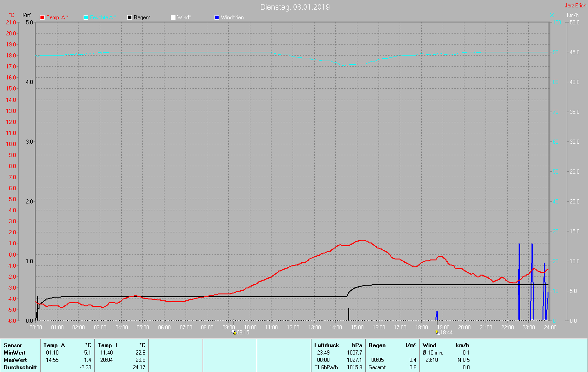Image resolution: width=588 pixels, height=372 pixels.
Task: Click the Temp. I. column header
Action: pyautogui.click(x=108, y=345)
